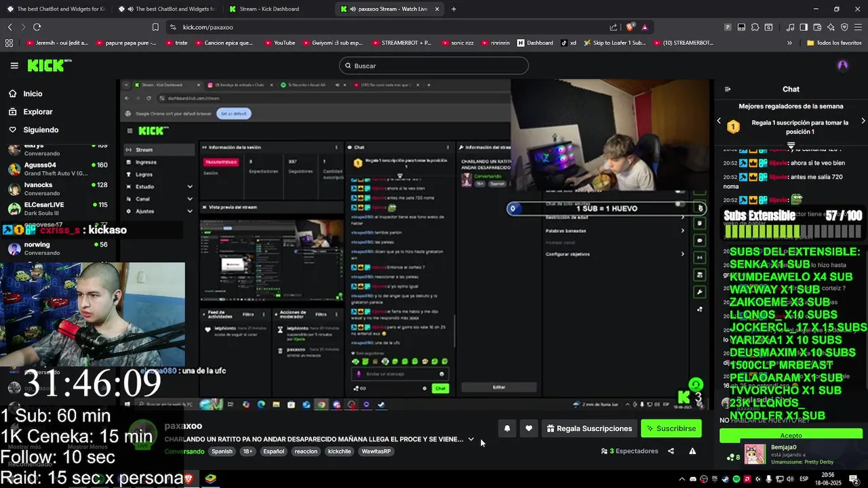Screen dimensions: 868x488
Task: Open the Dashboard bookmark
Action: point(535,43)
